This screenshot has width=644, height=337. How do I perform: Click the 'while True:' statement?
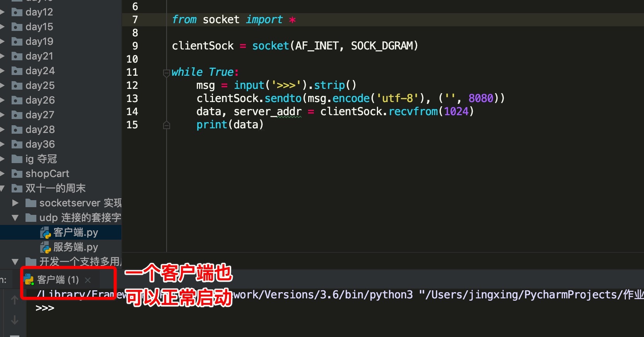205,72
